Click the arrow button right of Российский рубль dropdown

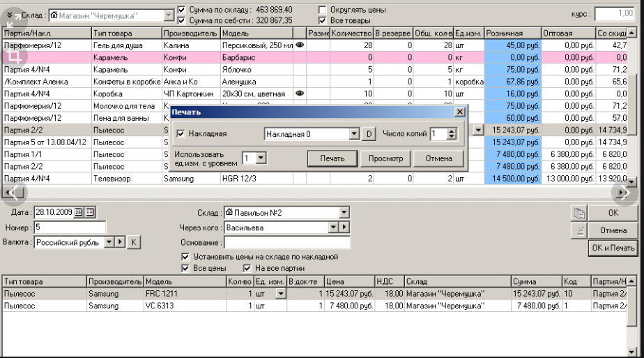pyautogui.click(x=121, y=242)
